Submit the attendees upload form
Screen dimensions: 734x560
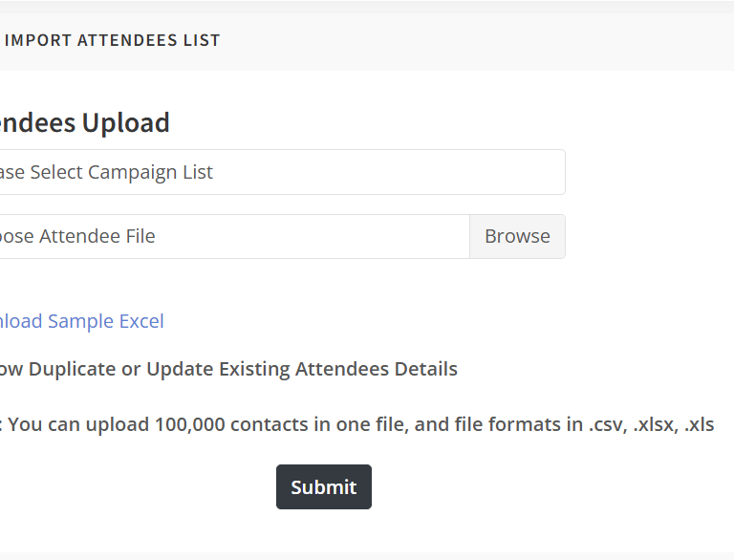(x=323, y=486)
